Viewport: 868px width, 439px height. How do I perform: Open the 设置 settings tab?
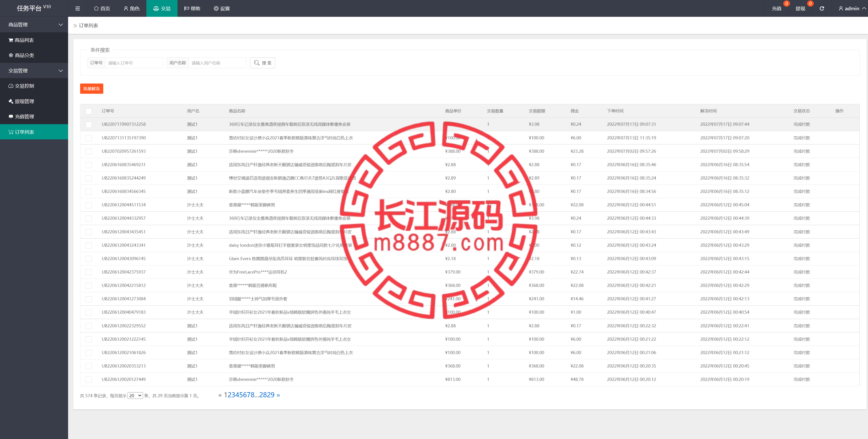[x=222, y=8]
